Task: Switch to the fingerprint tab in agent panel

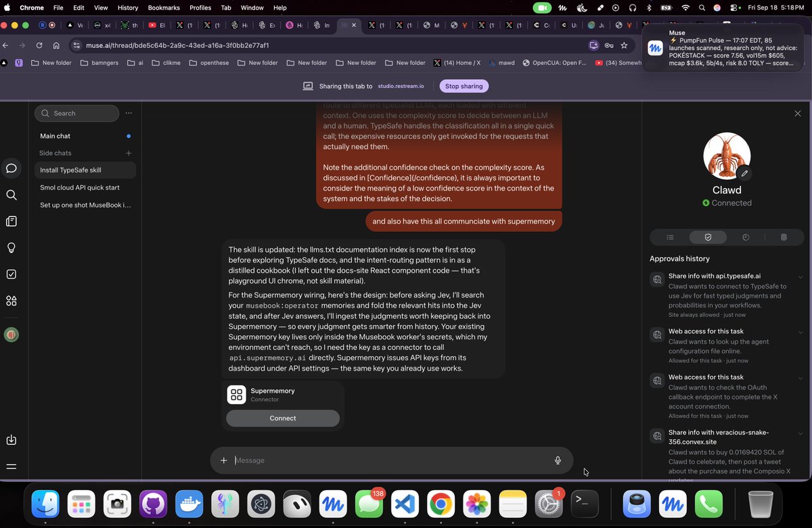Action: click(784, 237)
